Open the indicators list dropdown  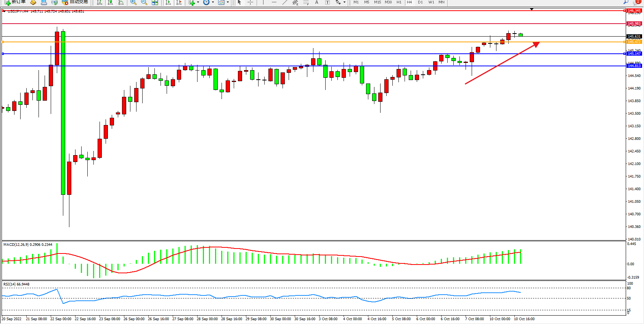pos(198,2)
